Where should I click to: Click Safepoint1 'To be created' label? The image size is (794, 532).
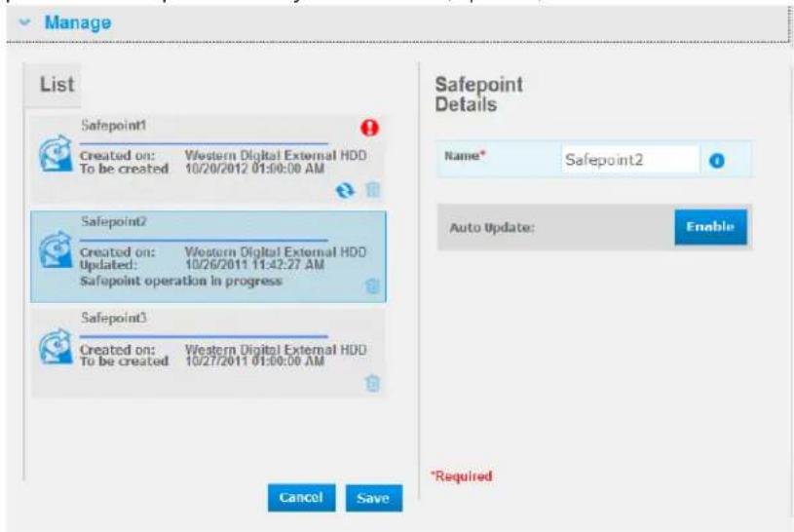pyautogui.click(x=124, y=169)
